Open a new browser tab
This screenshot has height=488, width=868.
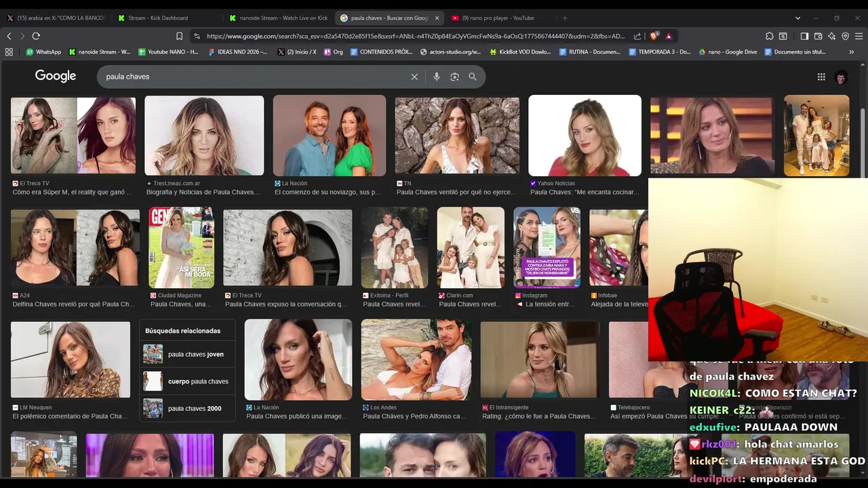tap(565, 18)
